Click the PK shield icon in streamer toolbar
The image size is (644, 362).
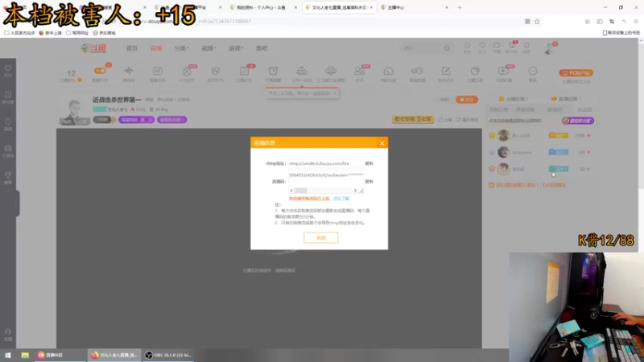tap(215, 71)
